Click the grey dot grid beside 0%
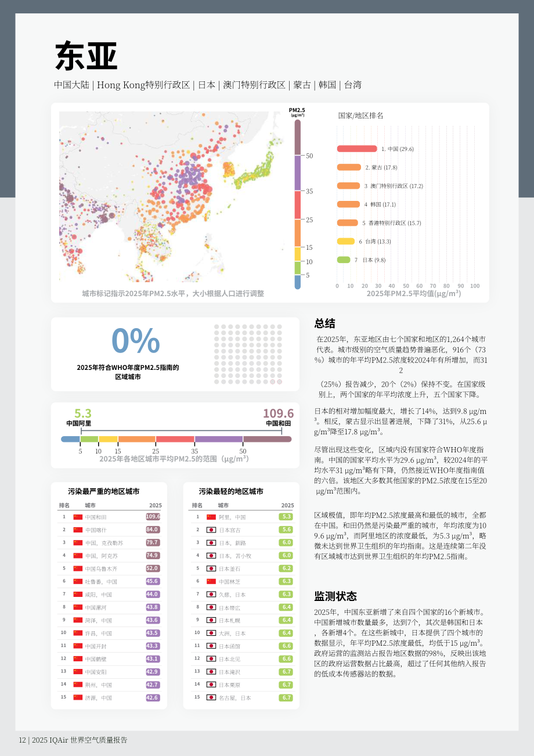This screenshot has width=534, height=756. pyautogui.click(x=248, y=354)
